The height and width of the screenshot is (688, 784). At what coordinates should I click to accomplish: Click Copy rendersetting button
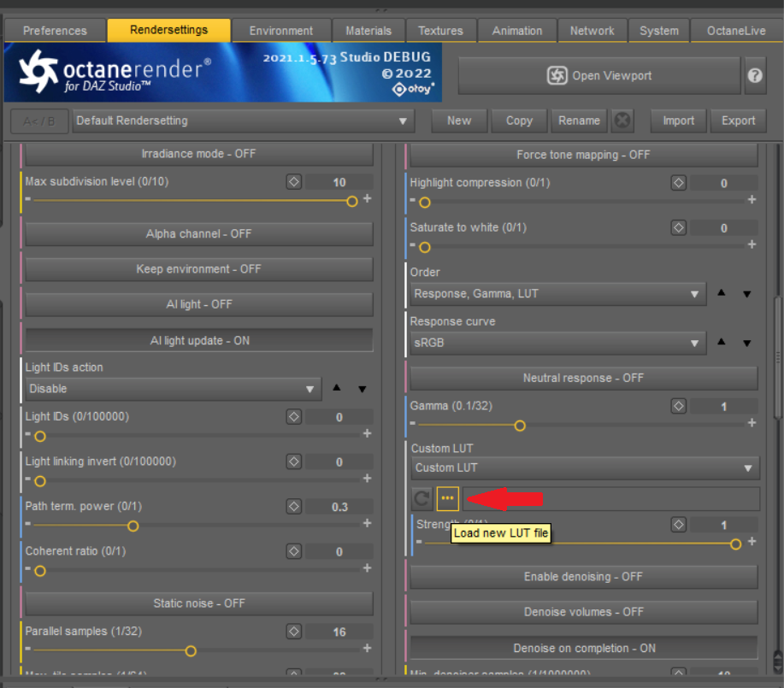point(519,121)
